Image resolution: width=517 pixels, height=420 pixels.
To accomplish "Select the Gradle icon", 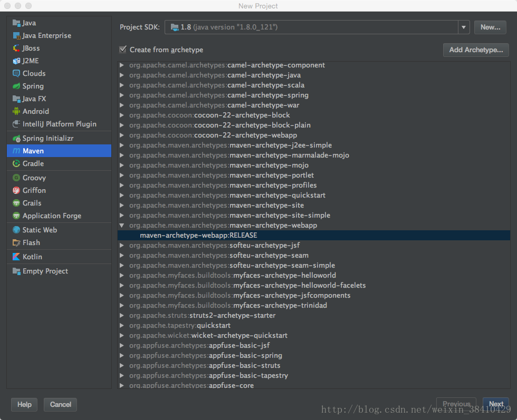I will (x=16, y=163).
